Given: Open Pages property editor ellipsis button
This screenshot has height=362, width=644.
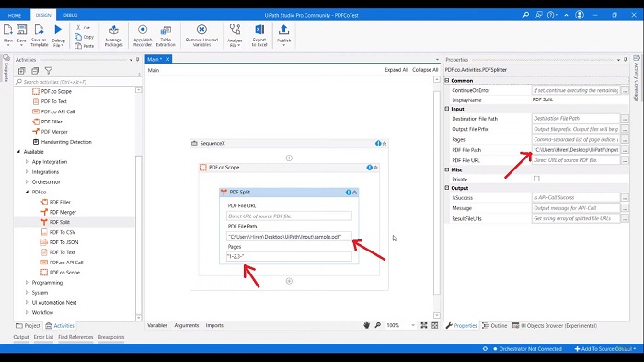Looking at the screenshot, I should point(625,139).
